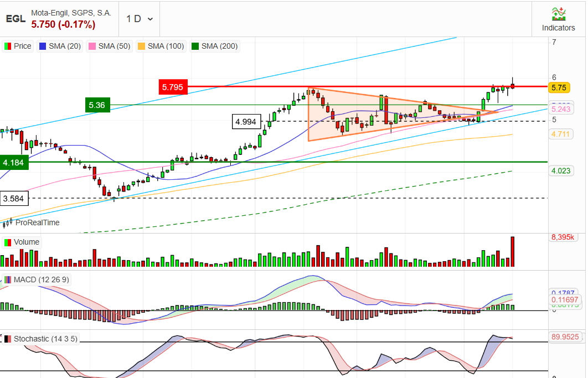Click the Volume legend icon
The image size is (588, 378).
(x=8, y=242)
